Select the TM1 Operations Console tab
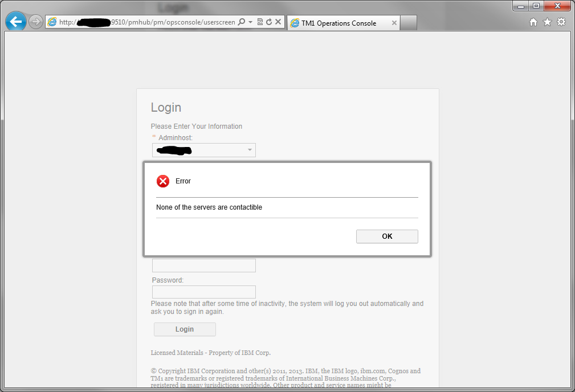The width and height of the screenshot is (575, 392). point(343,23)
